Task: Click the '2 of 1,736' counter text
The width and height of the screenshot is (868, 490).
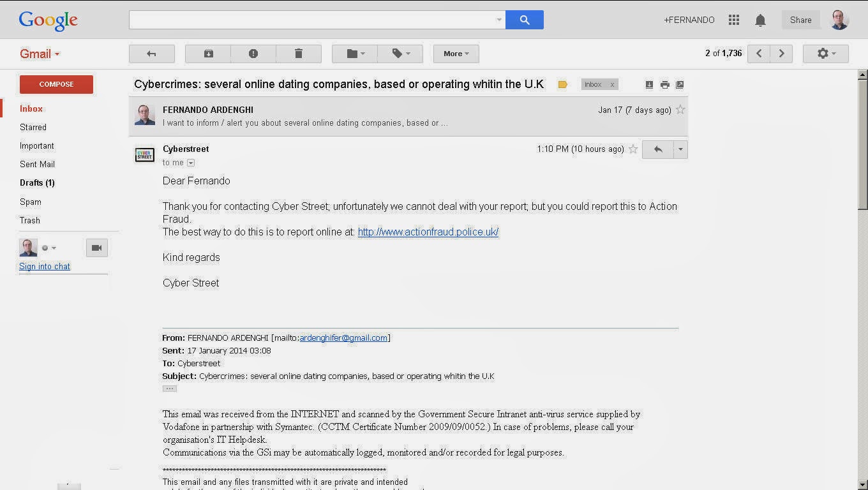Action: click(x=724, y=54)
